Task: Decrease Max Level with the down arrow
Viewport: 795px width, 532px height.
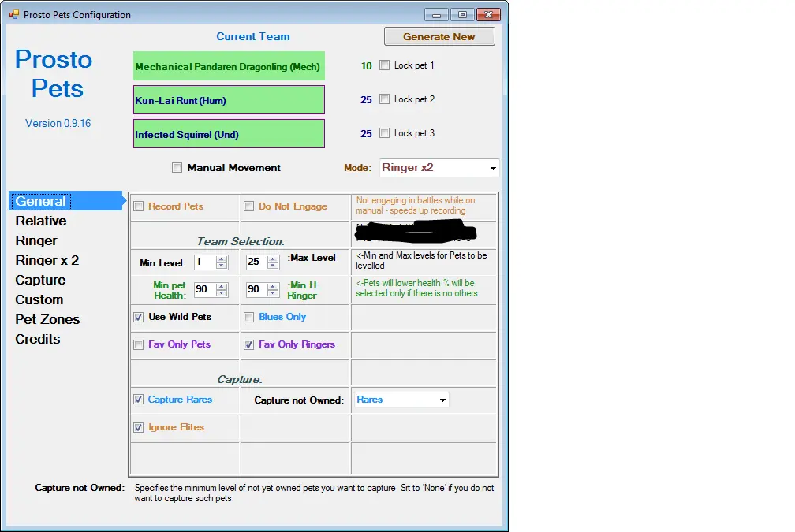Action: [274, 266]
